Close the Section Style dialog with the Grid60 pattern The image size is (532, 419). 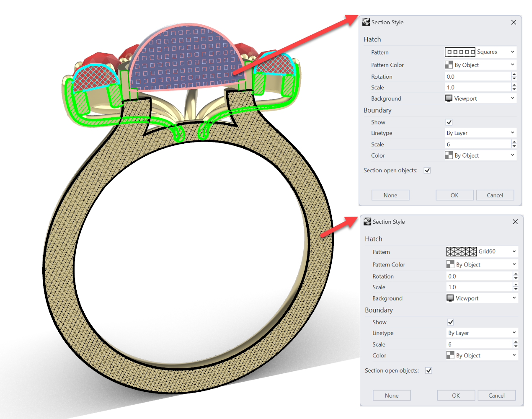point(515,222)
